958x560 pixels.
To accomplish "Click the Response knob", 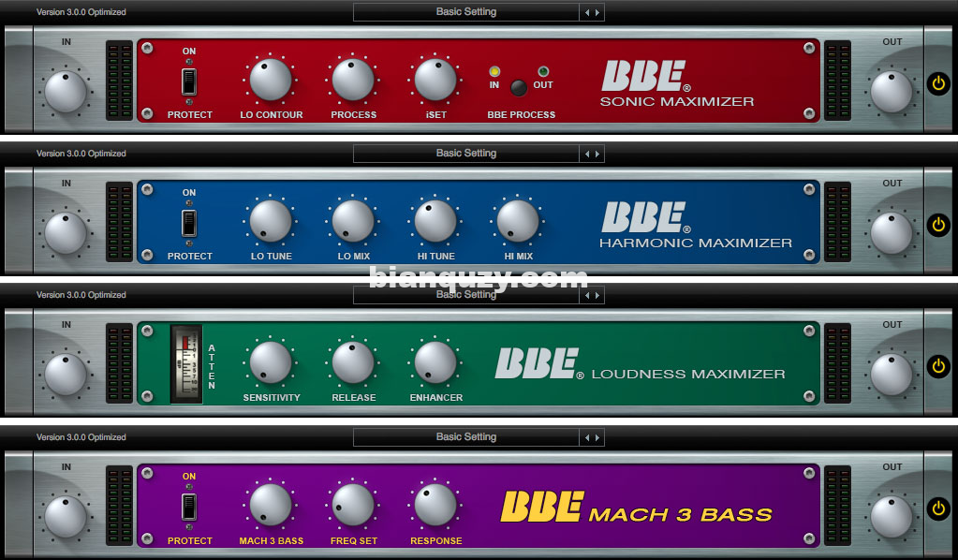I will [435, 505].
